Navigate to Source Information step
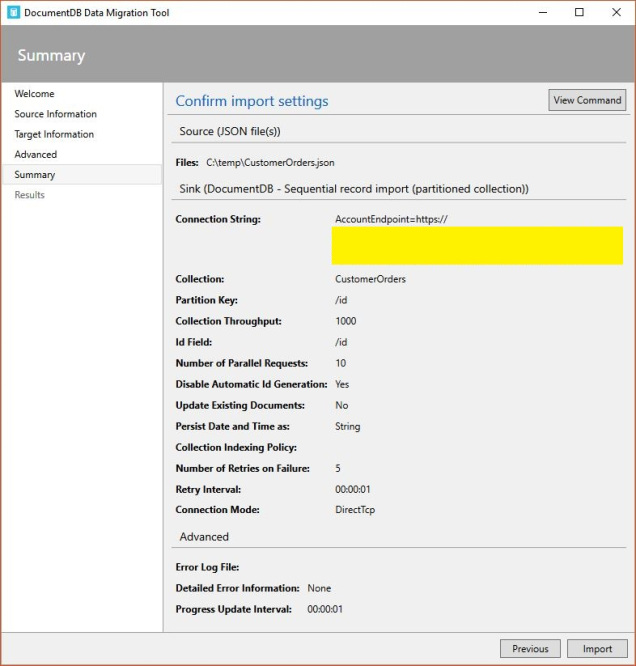Image resolution: width=636 pixels, height=666 pixels. click(x=56, y=114)
